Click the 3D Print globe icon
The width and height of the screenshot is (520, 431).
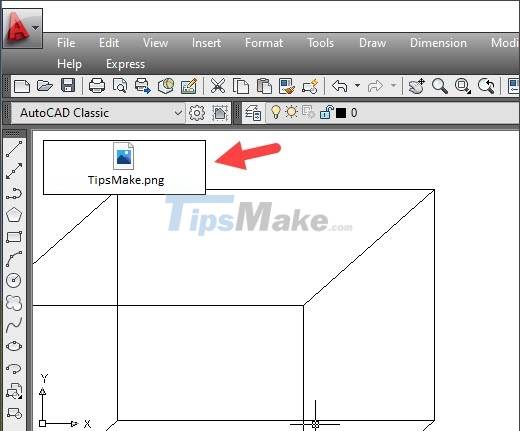[166, 86]
